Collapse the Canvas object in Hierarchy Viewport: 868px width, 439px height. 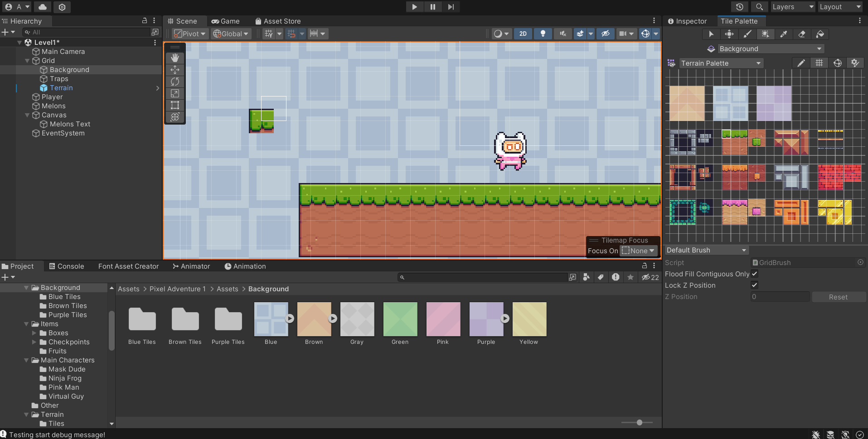click(27, 115)
